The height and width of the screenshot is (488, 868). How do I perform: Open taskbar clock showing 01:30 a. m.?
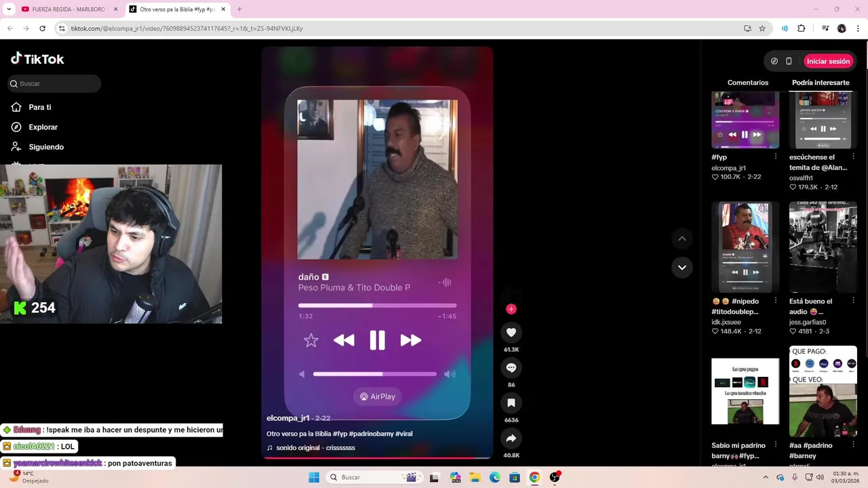pyautogui.click(x=846, y=477)
